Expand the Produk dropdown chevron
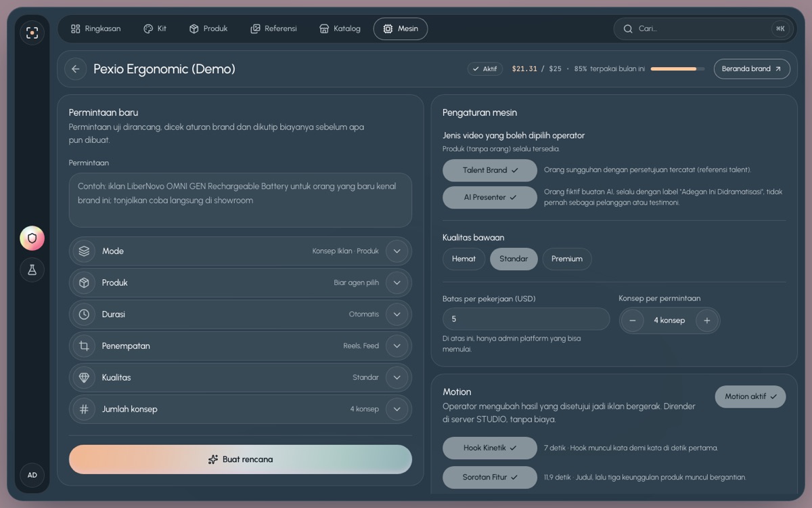The height and width of the screenshot is (508, 812). point(397,282)
